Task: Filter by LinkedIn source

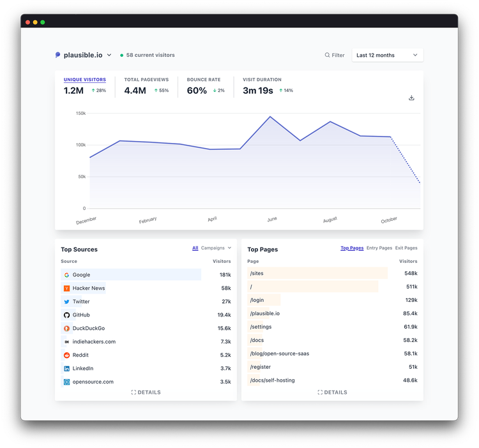Action: [83, 368]
